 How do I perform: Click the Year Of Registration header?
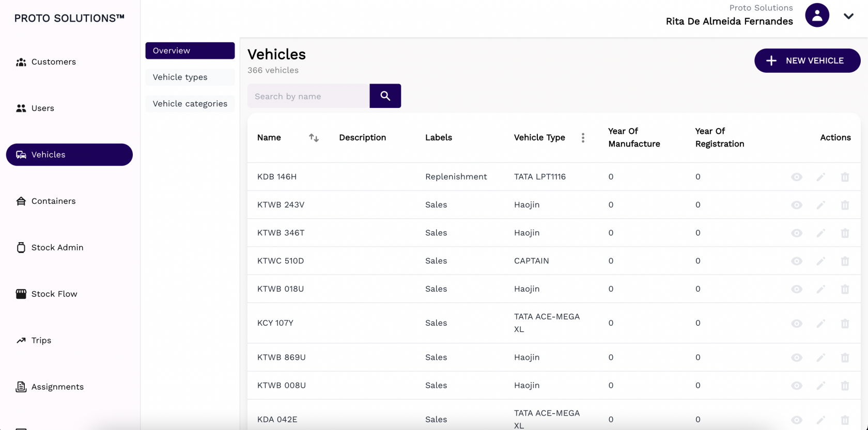(x=719, y=137)
